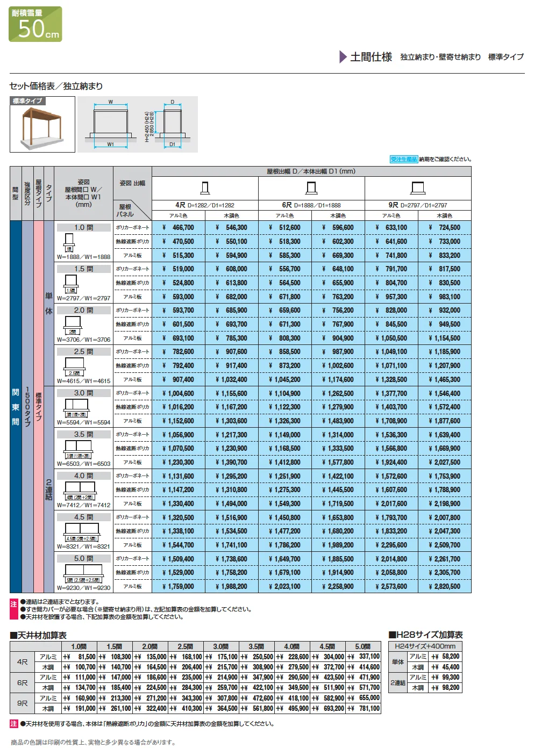Image resolution: width=541 pixels, height=756 pixels.
Task: Click the price cell ¥ 466,700
Action: click(179, 228)
